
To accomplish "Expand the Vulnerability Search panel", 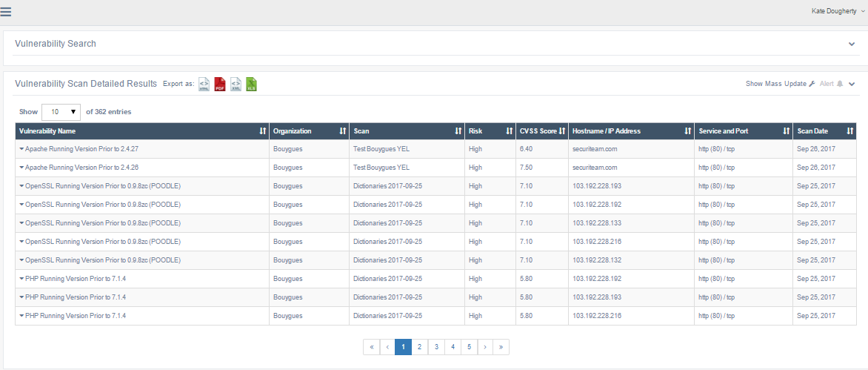I will coord(852,44).
